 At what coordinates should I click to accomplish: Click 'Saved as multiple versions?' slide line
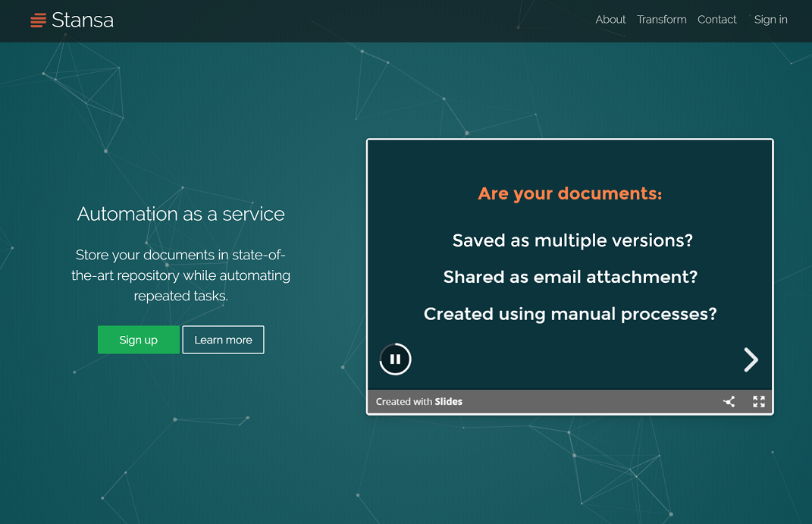[572, 240]
